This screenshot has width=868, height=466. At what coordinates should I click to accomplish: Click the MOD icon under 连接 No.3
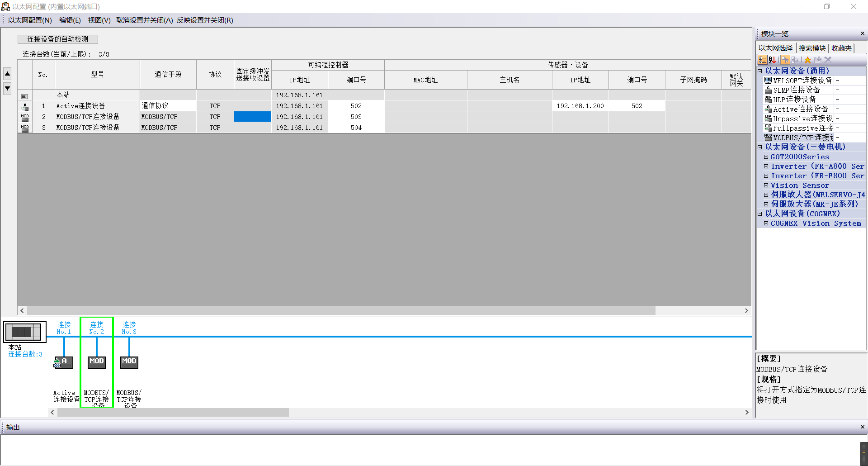click(x=129, y=362)
